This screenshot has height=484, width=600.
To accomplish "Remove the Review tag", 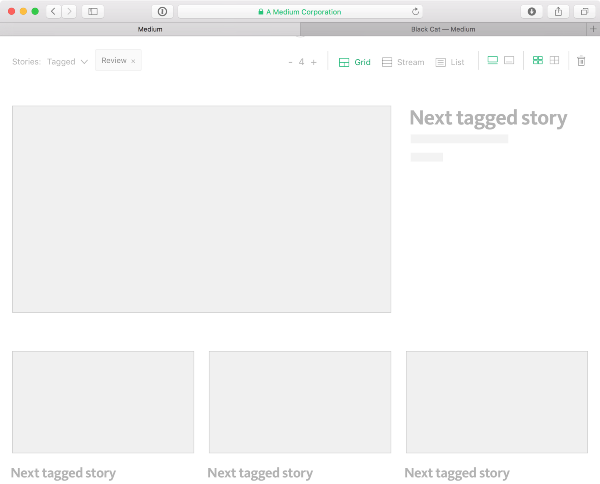I will (x=133, y=61).
